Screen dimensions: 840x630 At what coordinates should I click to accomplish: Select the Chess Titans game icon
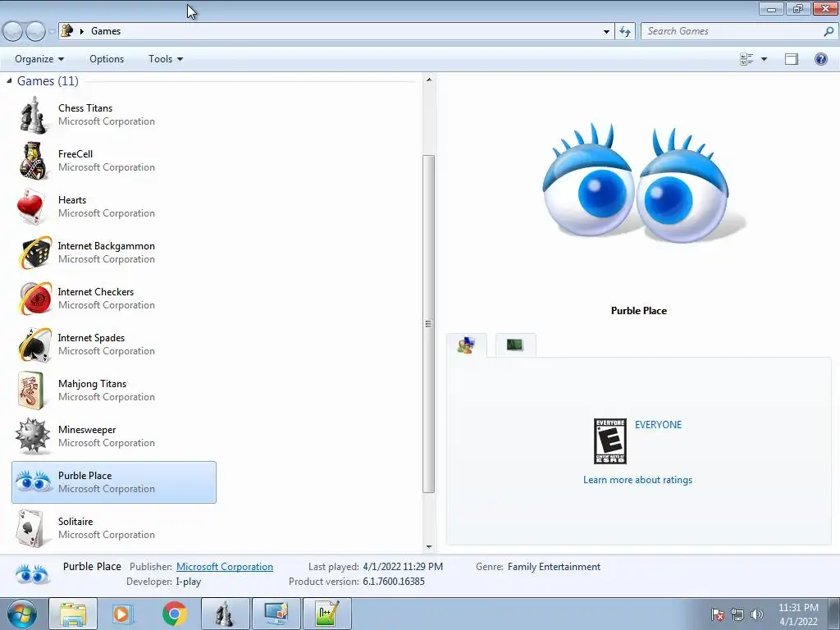pos(33,115)
